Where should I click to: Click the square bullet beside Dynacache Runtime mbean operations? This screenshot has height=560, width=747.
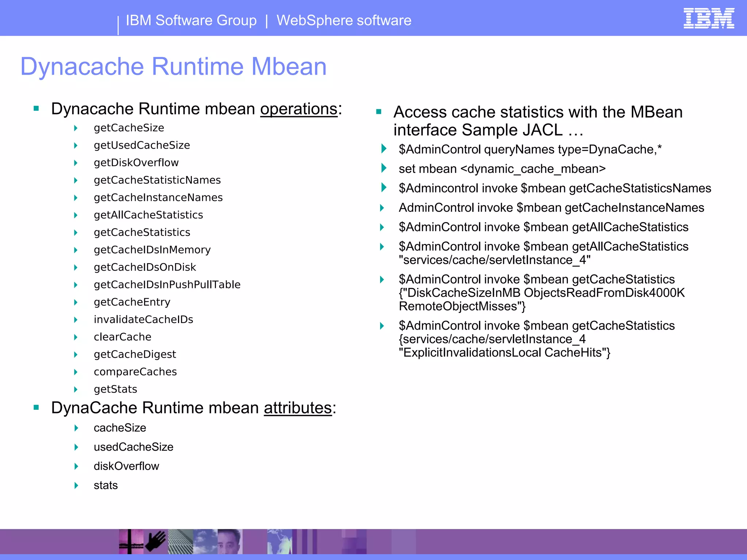click(36, 108)
